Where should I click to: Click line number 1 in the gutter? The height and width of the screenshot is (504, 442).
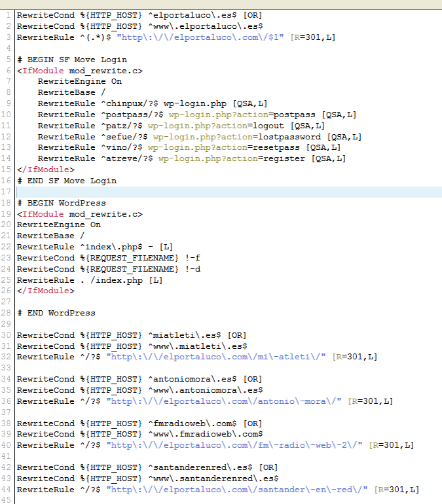[9, 15]
